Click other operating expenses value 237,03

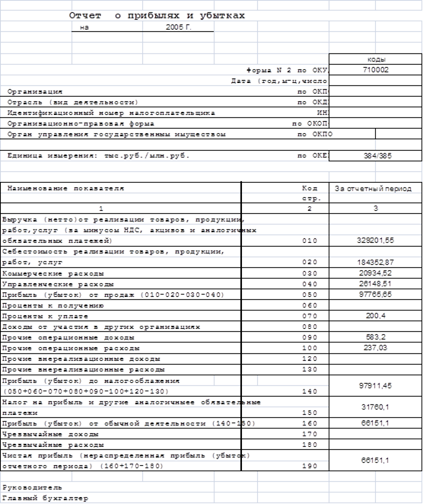click(x=376, y=347)
